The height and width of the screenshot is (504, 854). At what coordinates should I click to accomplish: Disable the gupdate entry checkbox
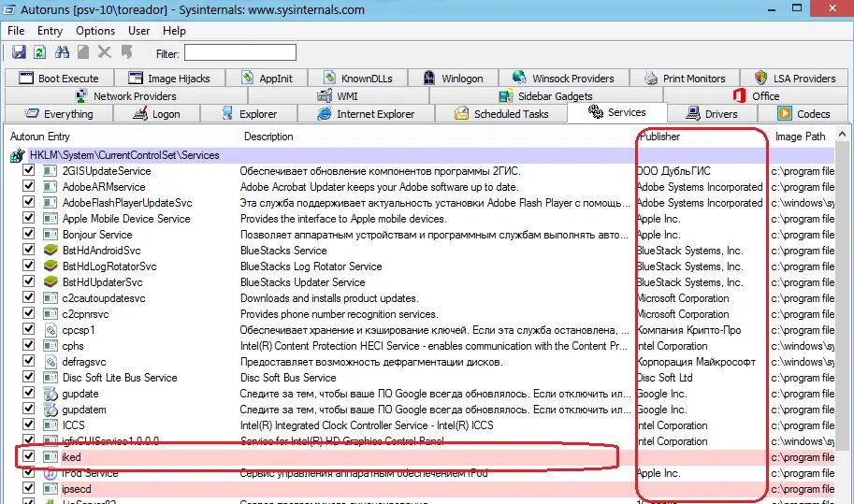(28, 393)
